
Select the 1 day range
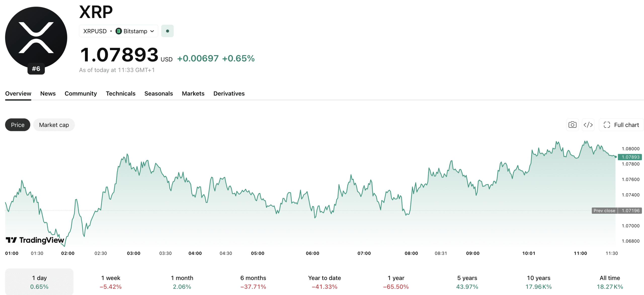coord(39,282)
